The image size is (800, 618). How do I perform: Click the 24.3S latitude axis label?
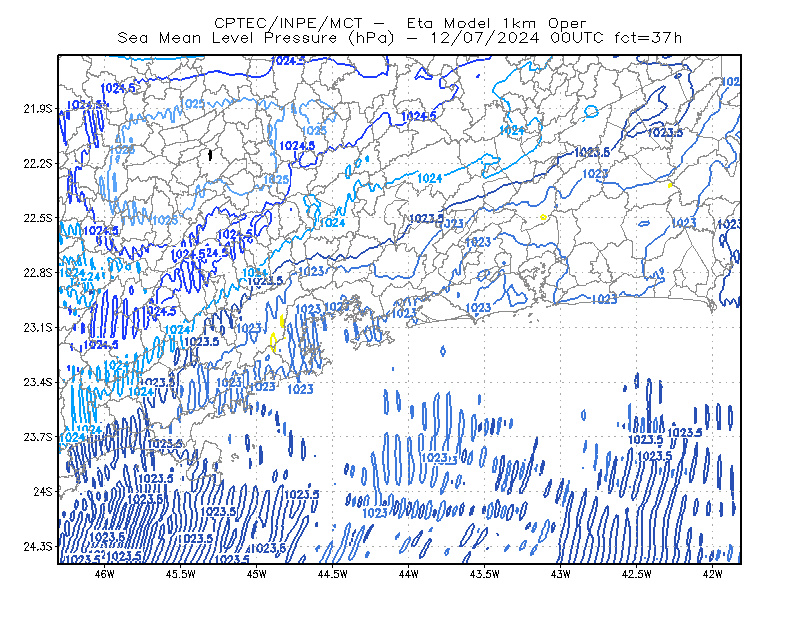[x=37, y=547]
